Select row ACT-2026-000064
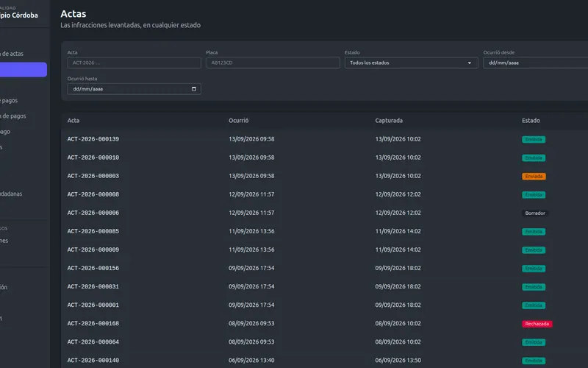Image resolution: width=588 pixels, height=368 pixels. (324, 342)
